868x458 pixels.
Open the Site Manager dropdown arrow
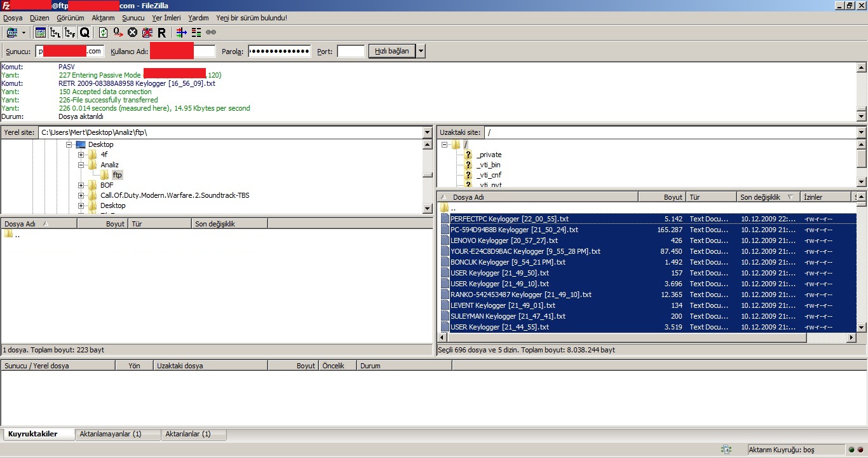coord(24,32)
